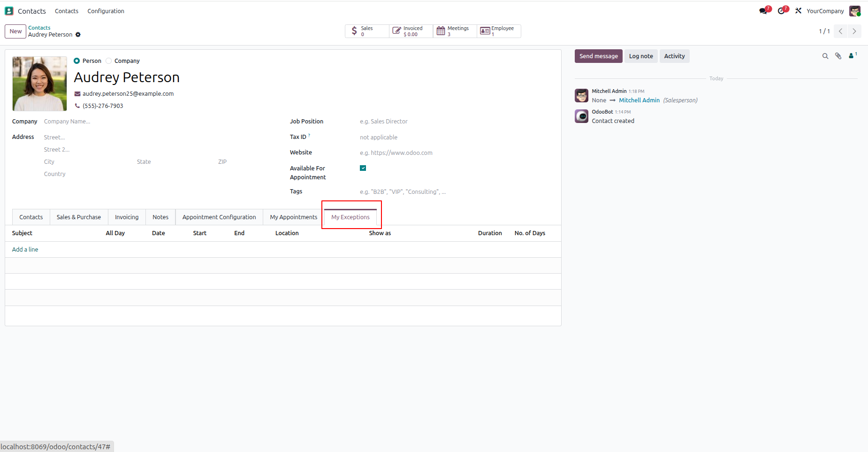The image size is (868, 452).
Task: Go to next record arrow
Action: click(854, 31)
